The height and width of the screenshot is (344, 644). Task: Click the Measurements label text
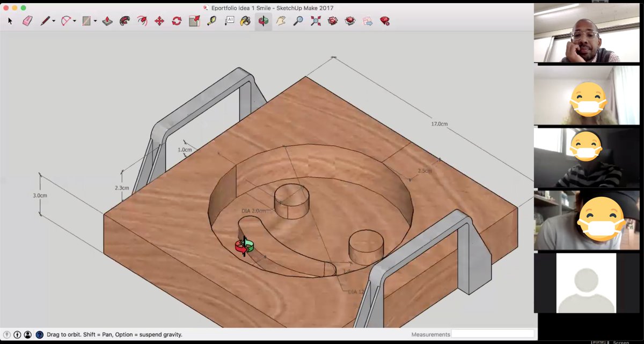click(431, 334)
